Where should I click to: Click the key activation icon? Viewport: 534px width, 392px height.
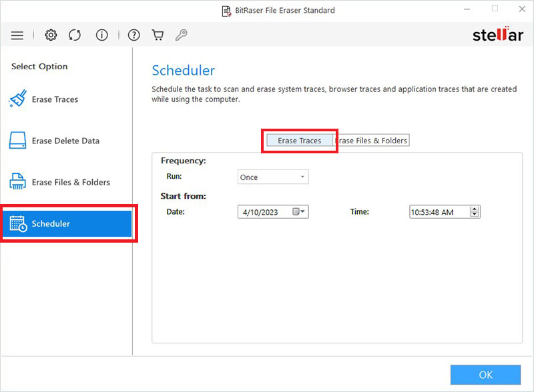point(181,35)
